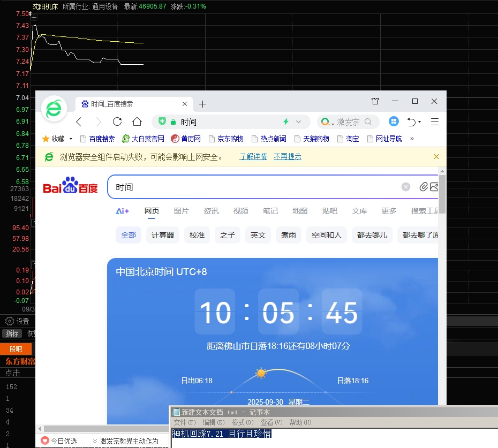Expand the address bar dropdown arrow

pos(298,122)
